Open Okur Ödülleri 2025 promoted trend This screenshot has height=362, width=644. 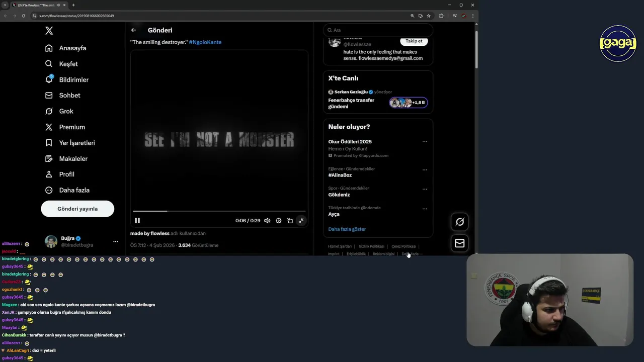(350, 142)
